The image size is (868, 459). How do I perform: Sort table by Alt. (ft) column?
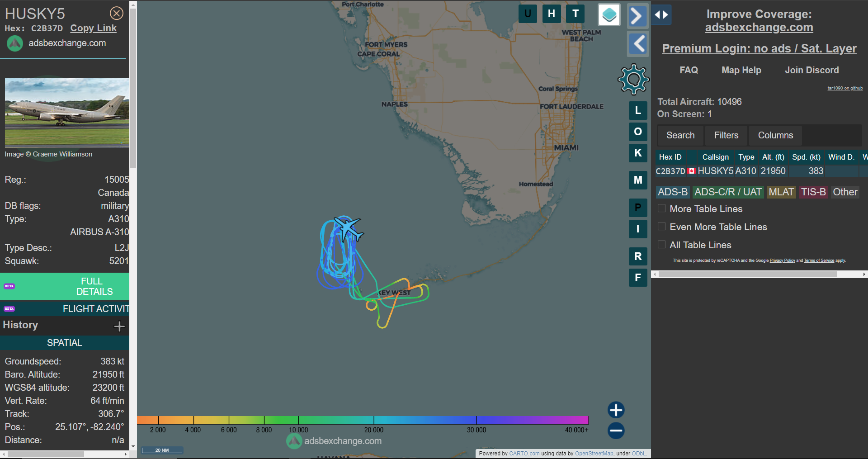[x=773, y=157]
